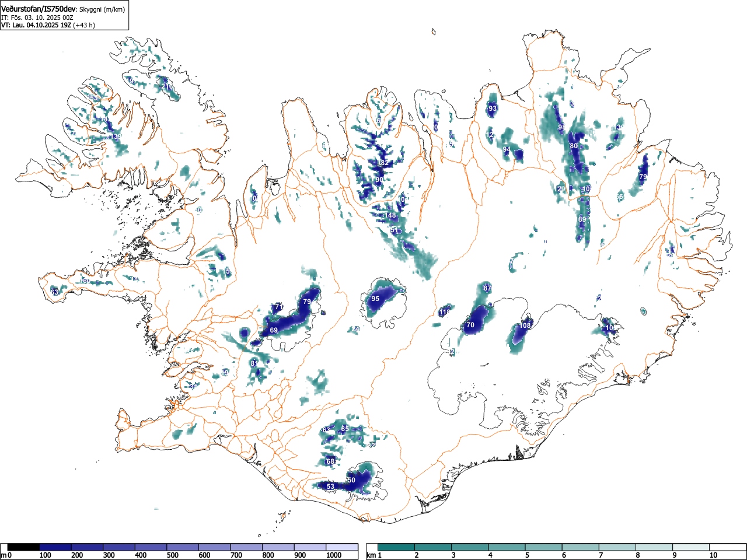Click the visibility value '94' on the map

507,149
